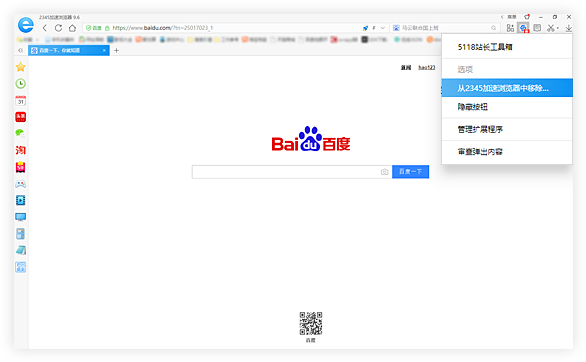The height and width of the screenshot is (362, 586).
Task: Open the 新闻 link at top of page
Action: (406, 68)
